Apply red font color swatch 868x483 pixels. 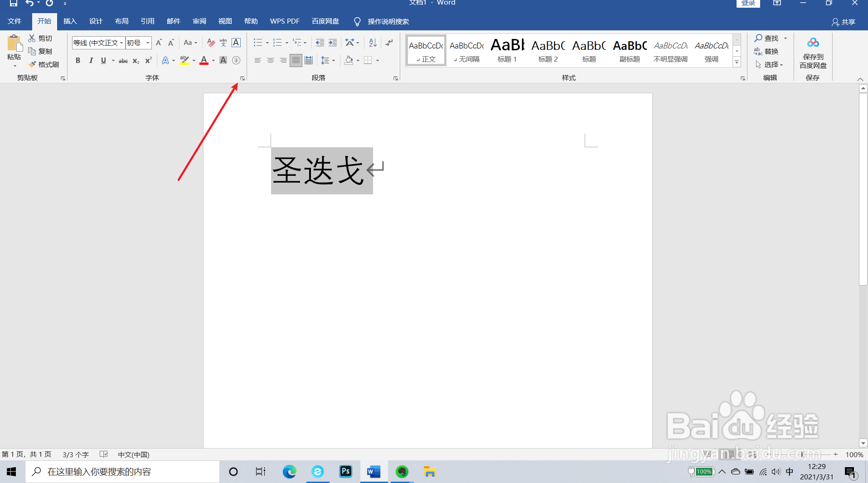click(x=204, y=60)
